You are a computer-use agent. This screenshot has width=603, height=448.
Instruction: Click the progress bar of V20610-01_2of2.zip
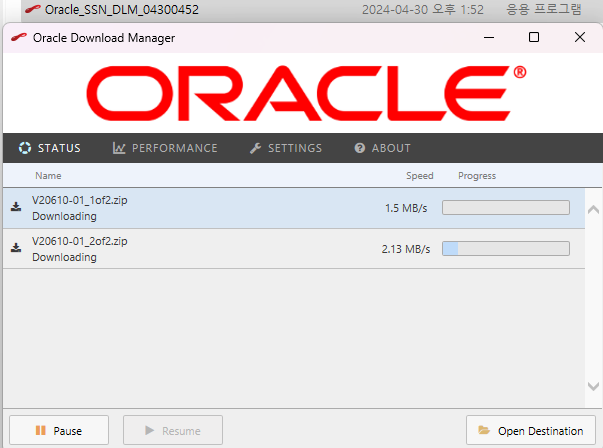506,248
